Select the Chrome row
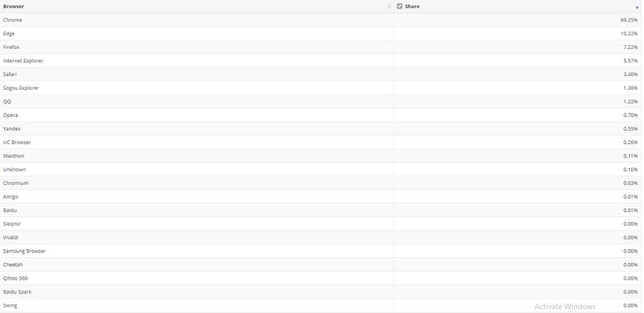This screenshot has height=313, width=644. click(12, 20)
